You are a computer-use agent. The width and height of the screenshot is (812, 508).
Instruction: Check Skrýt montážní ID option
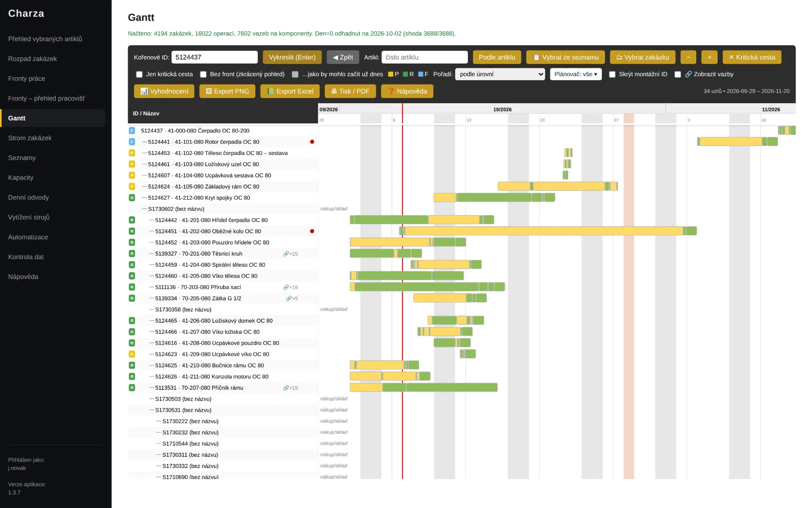tap(612, 74)
